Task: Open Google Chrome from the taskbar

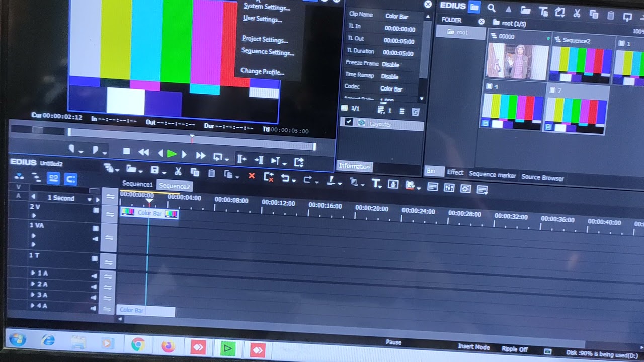Action: point(137,344)
